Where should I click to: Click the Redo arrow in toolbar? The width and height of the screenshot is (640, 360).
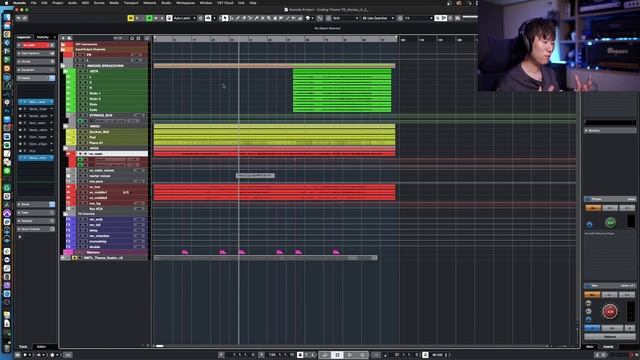point(25,18)
